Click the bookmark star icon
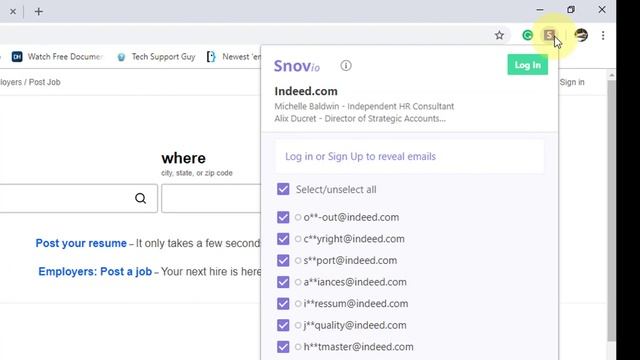 [x=499, y=35]
